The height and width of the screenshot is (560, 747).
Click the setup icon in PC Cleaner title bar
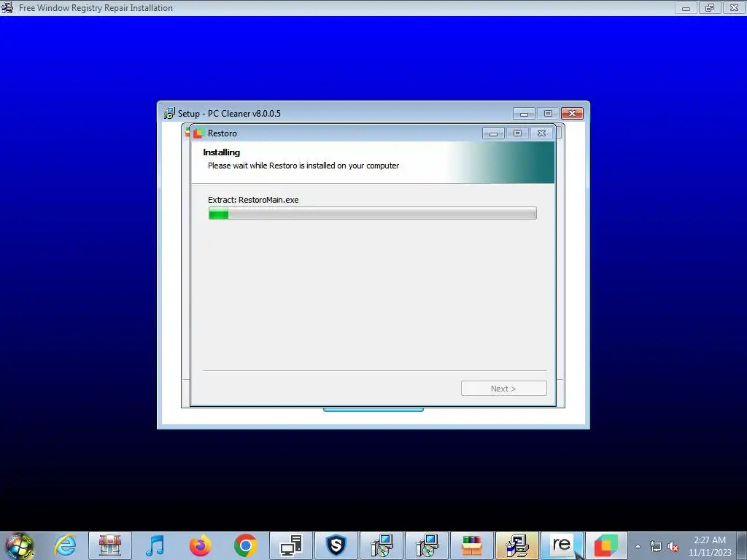tap(169, 113)
